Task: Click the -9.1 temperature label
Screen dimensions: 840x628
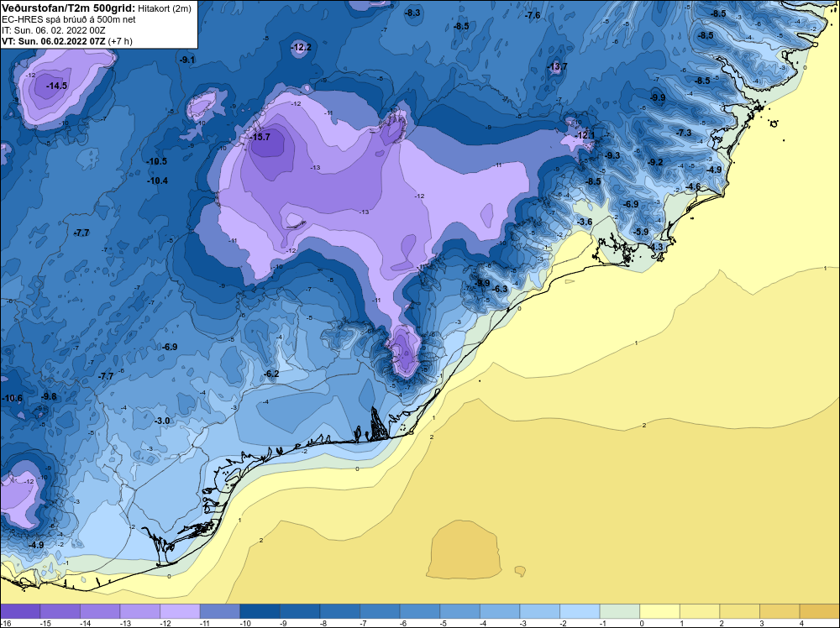Action: point(187,60)
